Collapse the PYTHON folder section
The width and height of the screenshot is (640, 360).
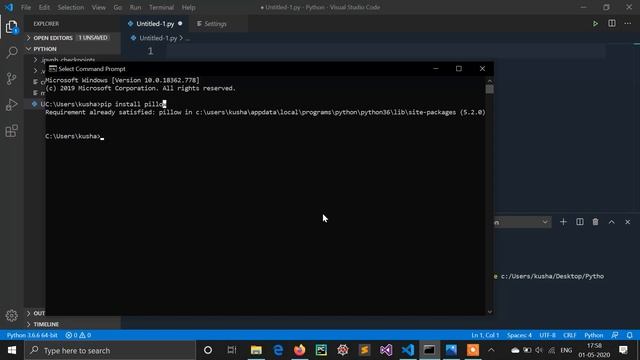point(72,49)
